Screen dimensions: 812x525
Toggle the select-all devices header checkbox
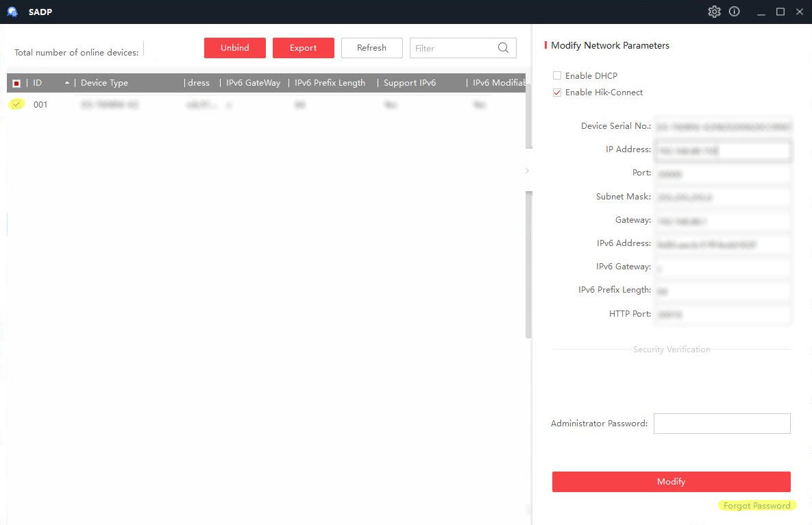(16, 83)
